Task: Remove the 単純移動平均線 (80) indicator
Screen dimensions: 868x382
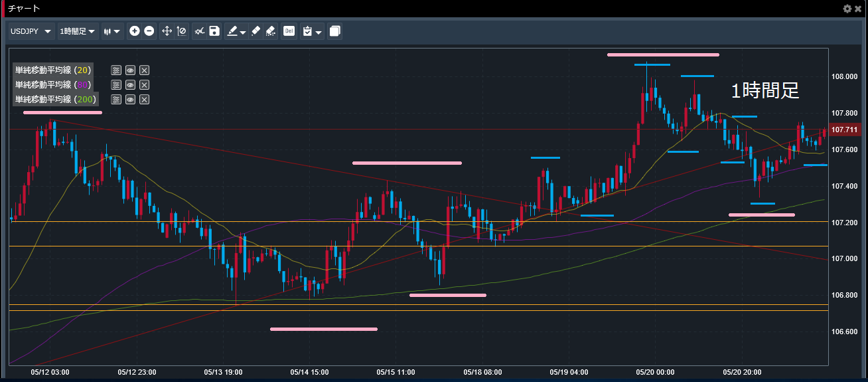Action: tap(145, 84)
